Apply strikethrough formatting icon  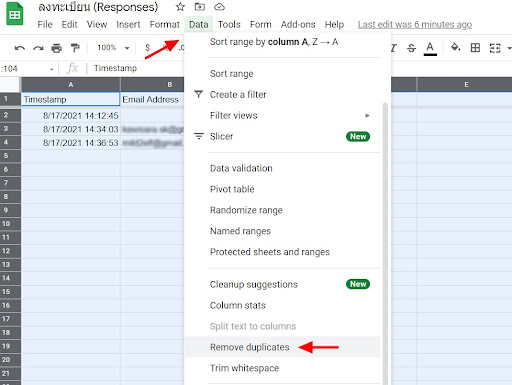pos(411,48)
